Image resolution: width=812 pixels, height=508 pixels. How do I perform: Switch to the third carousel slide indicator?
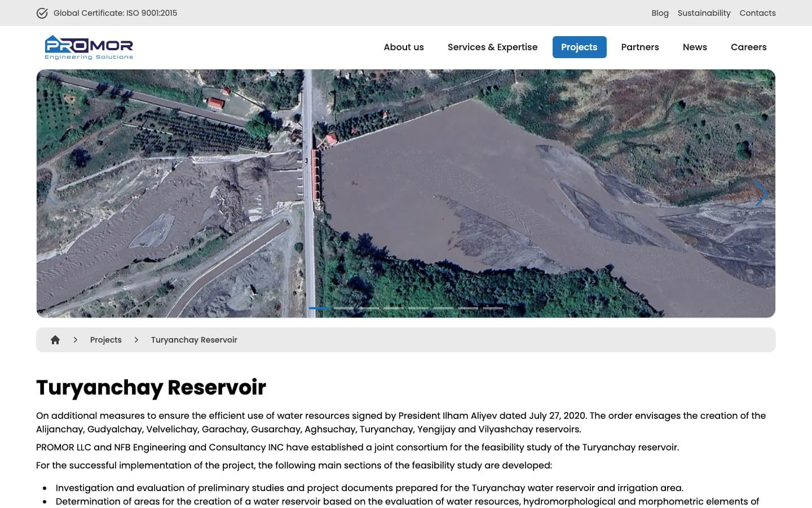tap(369, 308)
